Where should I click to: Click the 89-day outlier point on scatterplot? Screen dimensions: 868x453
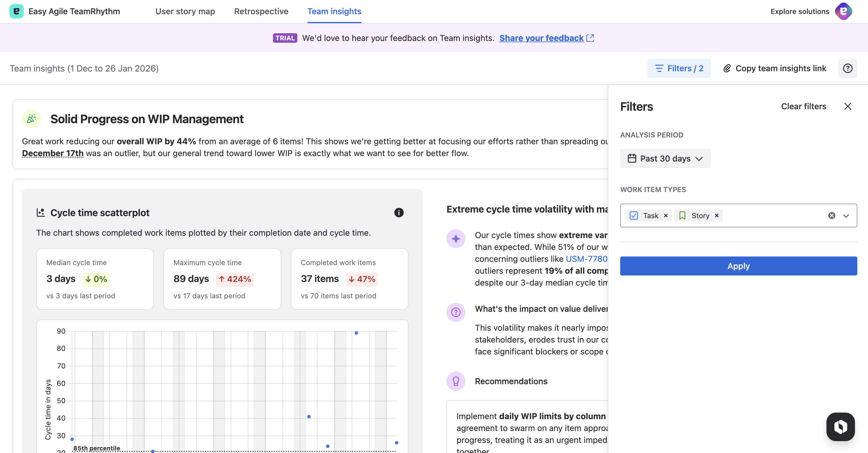coord(356,333)
